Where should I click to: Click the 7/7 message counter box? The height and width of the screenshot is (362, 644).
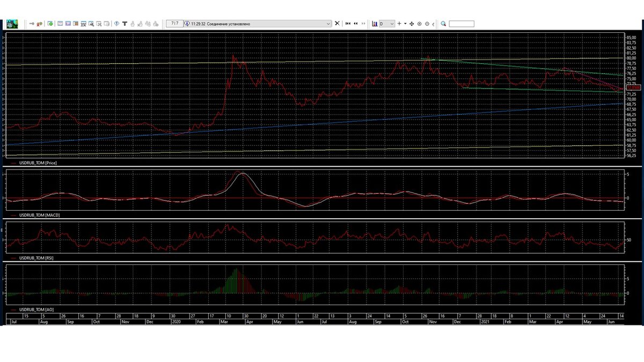click(174, 24)
